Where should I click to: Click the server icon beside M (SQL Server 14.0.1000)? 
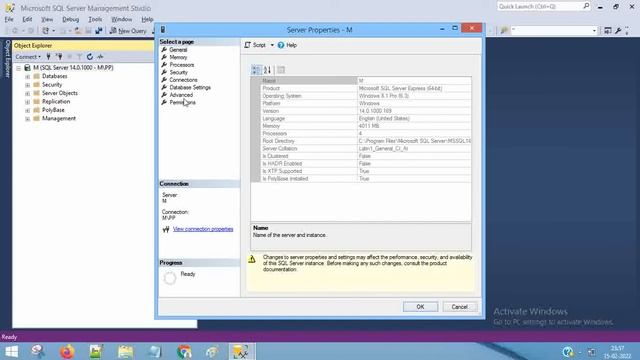coord(27,68)
